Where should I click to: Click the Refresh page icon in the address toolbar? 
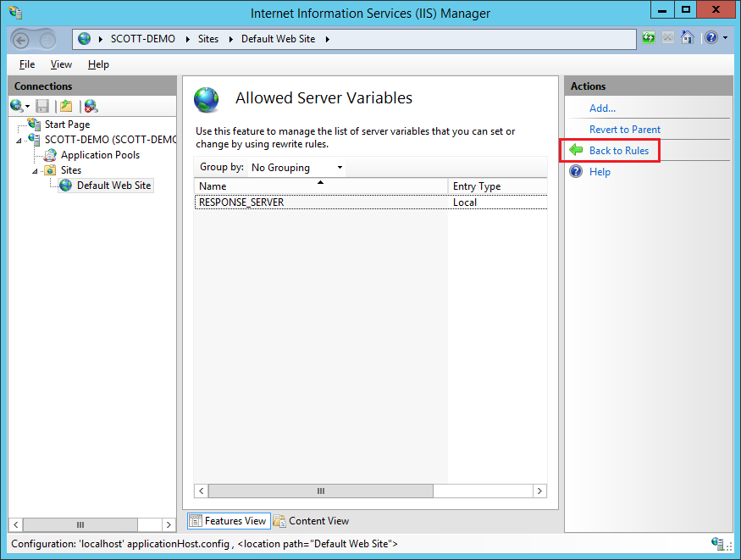click(649, 38)
